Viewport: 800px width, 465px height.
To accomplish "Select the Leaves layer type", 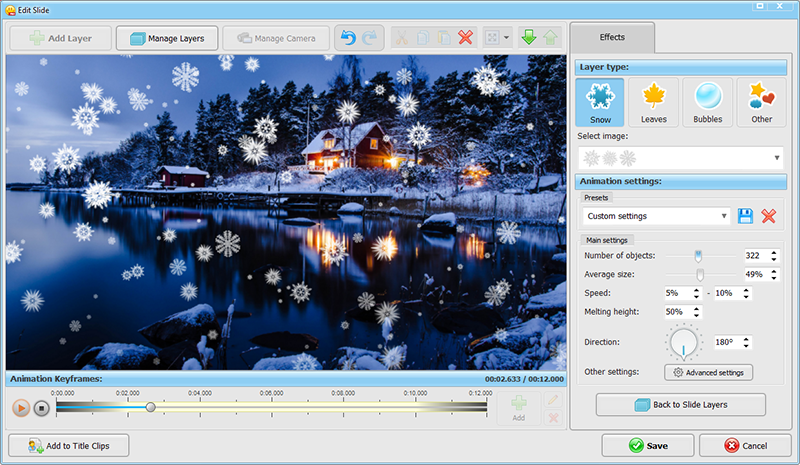I will [x=654, y=102].
